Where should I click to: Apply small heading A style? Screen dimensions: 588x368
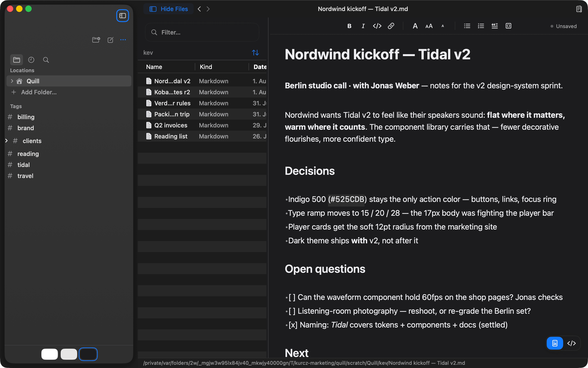(x=443, y=26)
